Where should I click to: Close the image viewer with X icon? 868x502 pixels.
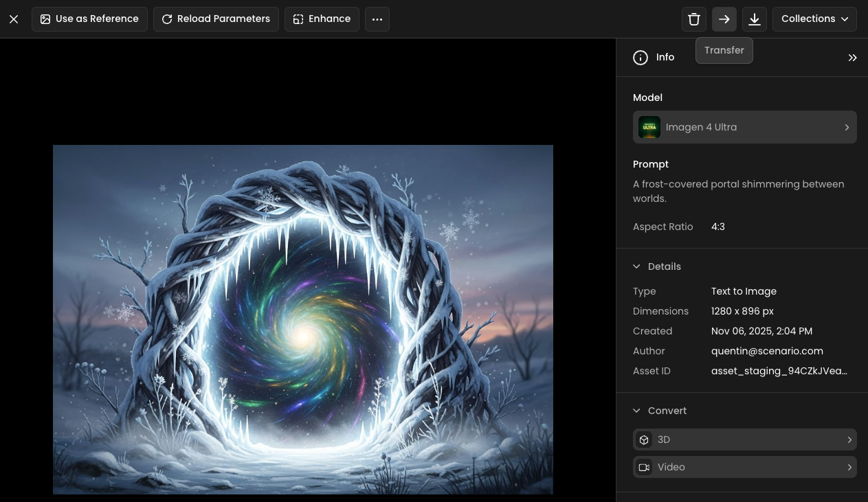14,19
